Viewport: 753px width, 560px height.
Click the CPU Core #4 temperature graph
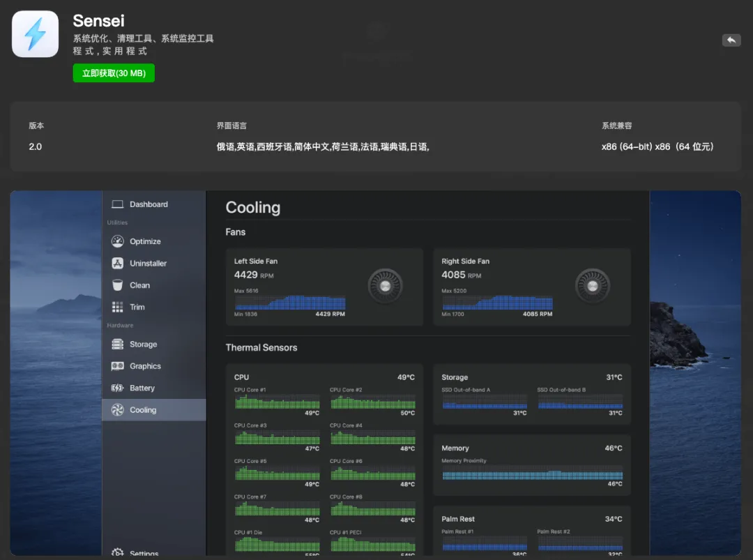(372, 437)
